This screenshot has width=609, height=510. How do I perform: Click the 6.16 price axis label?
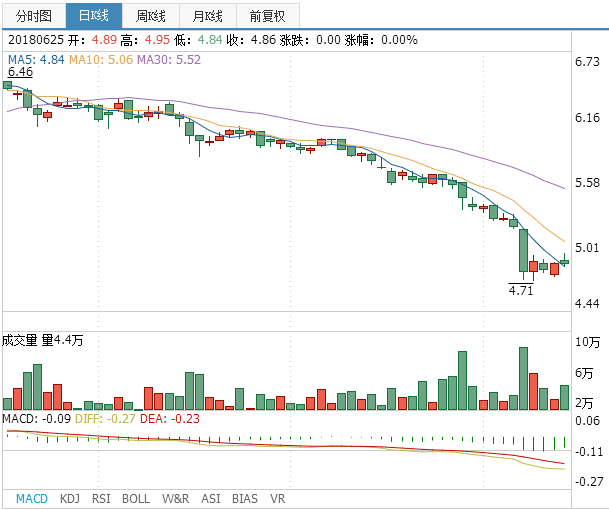pyautogui.click(x=587, y=118)
